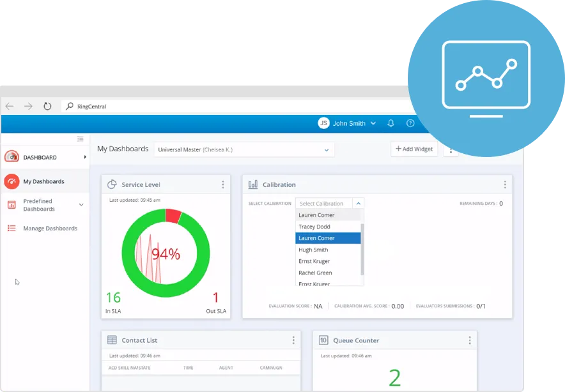The image size is (565, 392).
Task: Open Service Level widget options menu
Action: [x=223, y=185]
